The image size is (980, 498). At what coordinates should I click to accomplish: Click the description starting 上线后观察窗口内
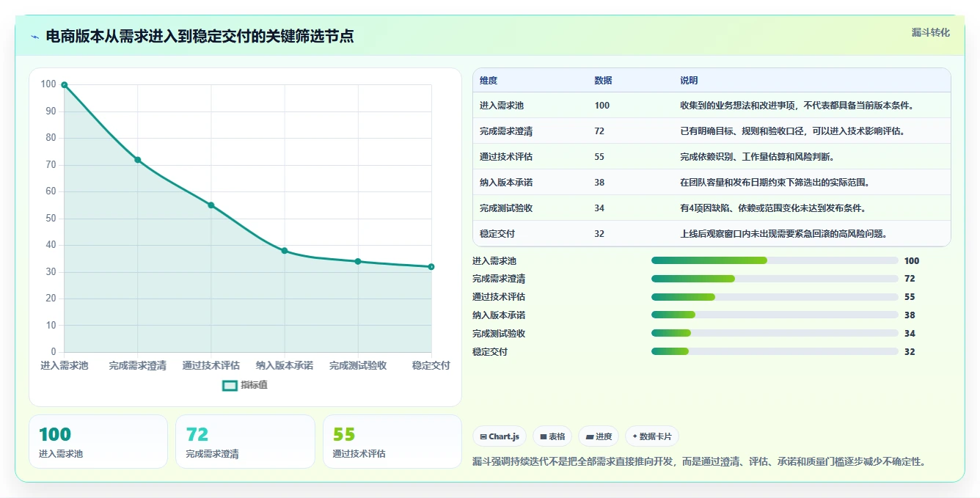click(783, 234)
